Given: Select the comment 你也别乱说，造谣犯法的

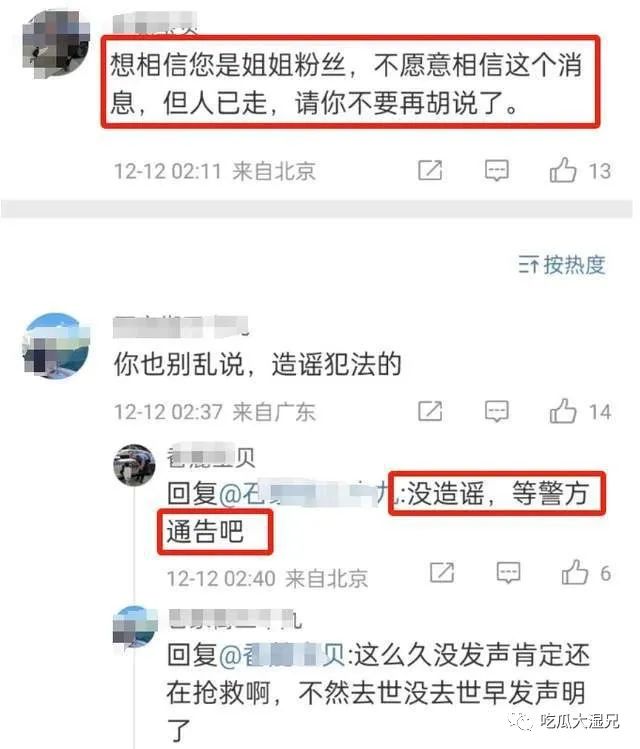Looking at the screenshot, I should pos(257,364).
